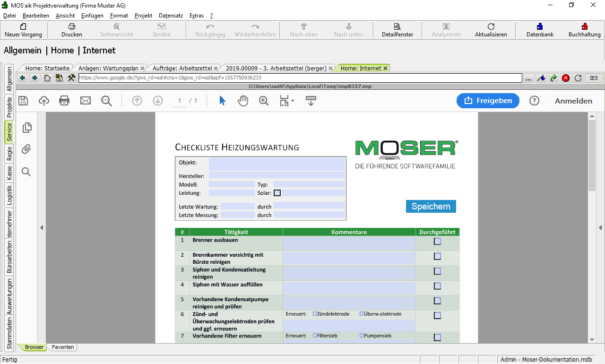Image resolution: width=605 pixels, height=364 pixels.
Task: Click the red stop loading icon
Action: coord(566,78)
